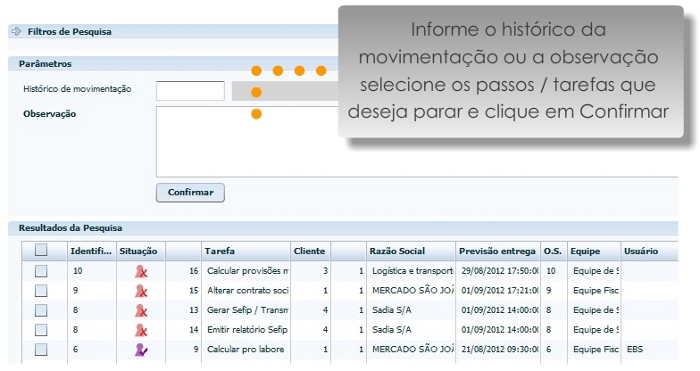
Task: Click the Confirmar button
Action: (190, 192)
